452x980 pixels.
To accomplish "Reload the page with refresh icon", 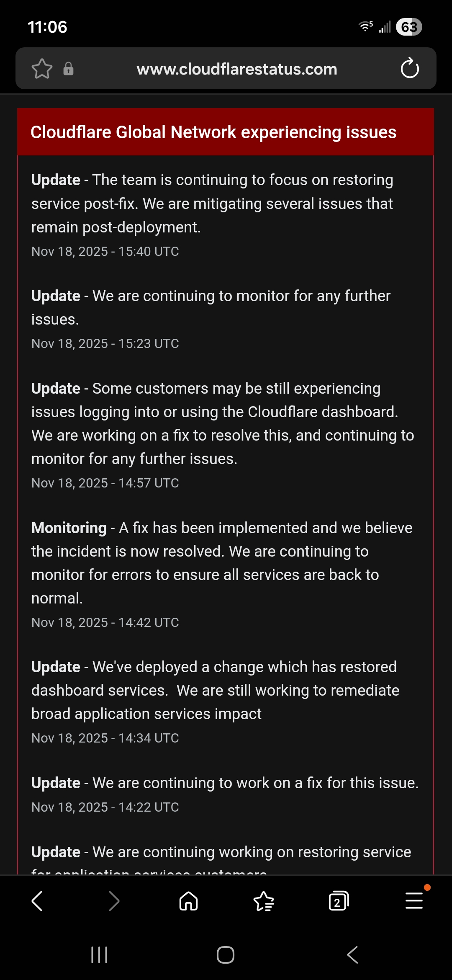I will (x=409, y=69).
